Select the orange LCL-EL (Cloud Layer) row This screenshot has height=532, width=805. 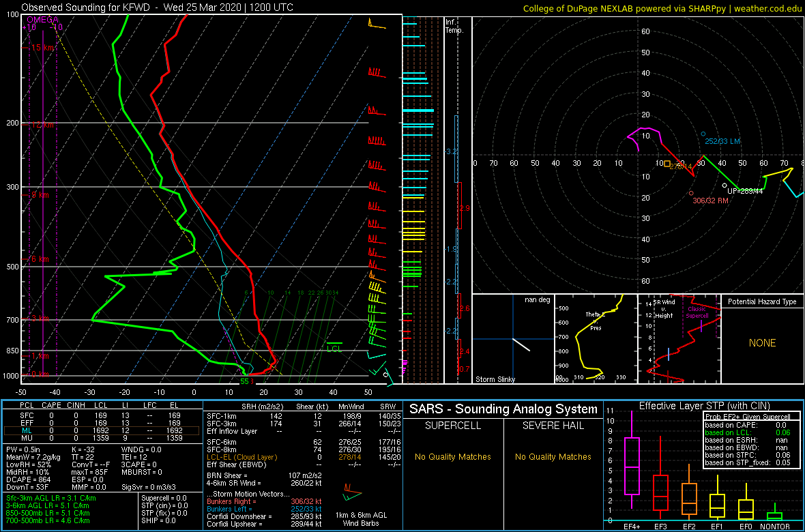click(x=302, y=456)
